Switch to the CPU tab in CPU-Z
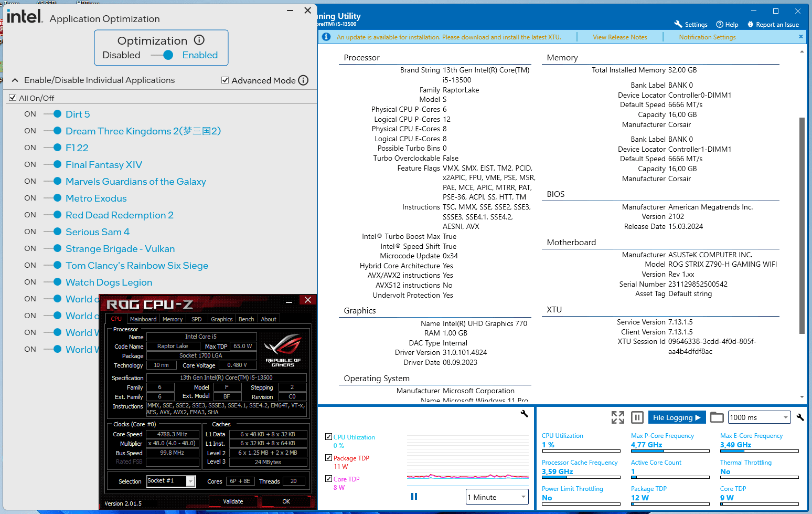812x514 pixels. point(116,319)
